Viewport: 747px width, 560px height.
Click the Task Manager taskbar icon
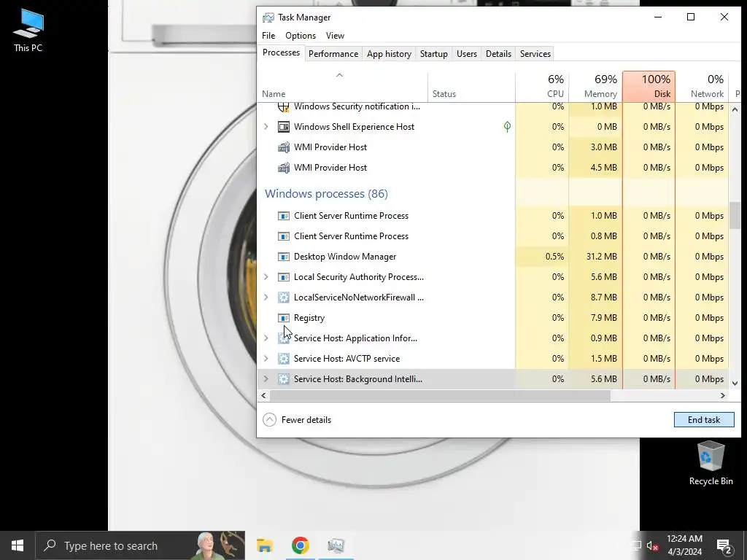point(336,545)
